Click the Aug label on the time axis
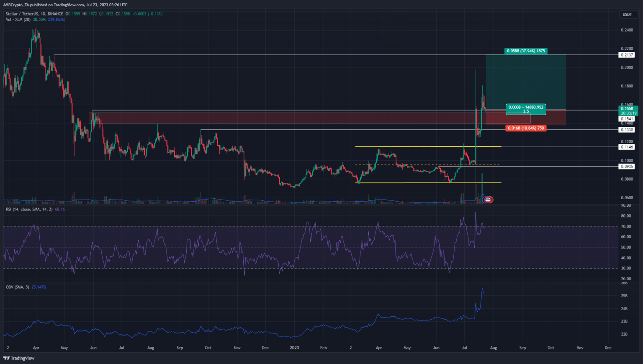 click(x=494, y=347)
